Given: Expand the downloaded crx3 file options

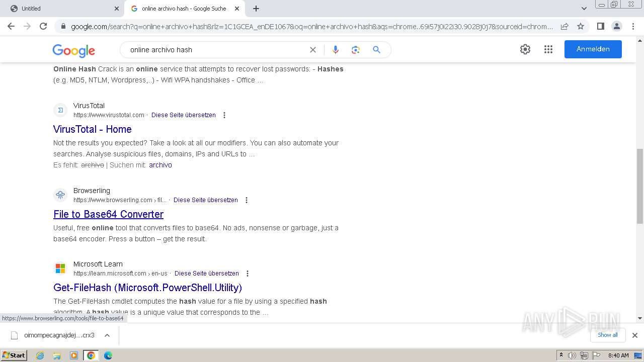Looking at the screenshot, I should (107, 335).
